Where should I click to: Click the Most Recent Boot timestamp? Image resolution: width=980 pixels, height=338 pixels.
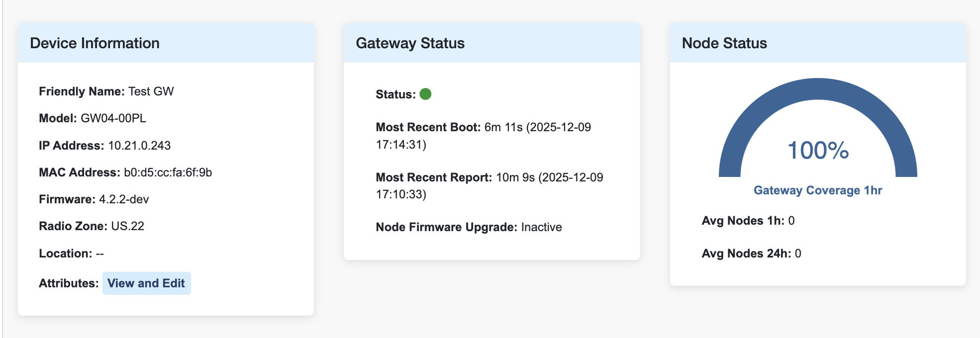[537, 127]
